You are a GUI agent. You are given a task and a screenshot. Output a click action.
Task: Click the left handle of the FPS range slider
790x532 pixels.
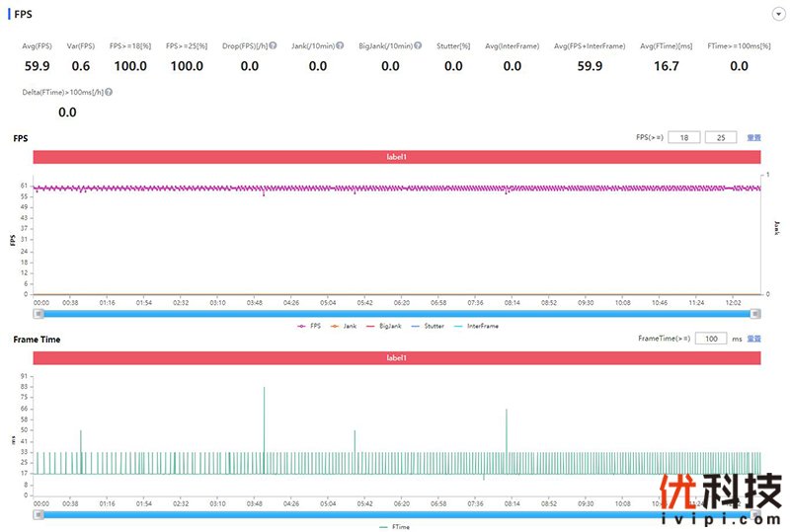tap(39, 314)
